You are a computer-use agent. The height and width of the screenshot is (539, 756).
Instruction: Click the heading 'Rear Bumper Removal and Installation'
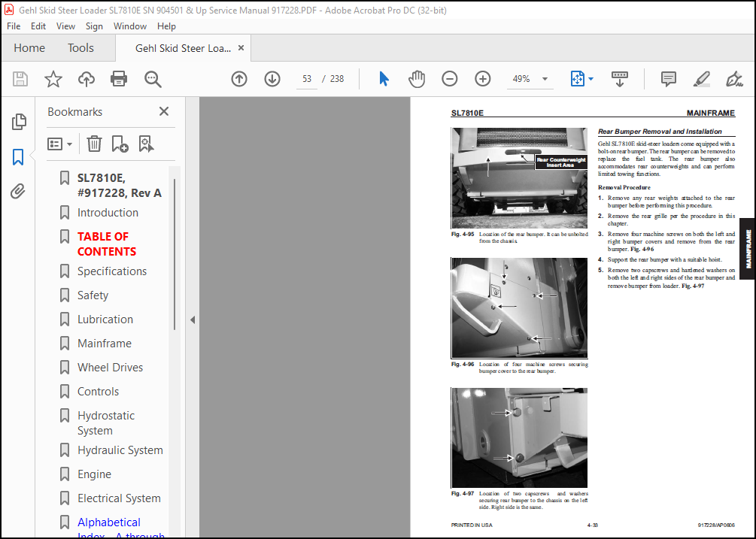660,132
